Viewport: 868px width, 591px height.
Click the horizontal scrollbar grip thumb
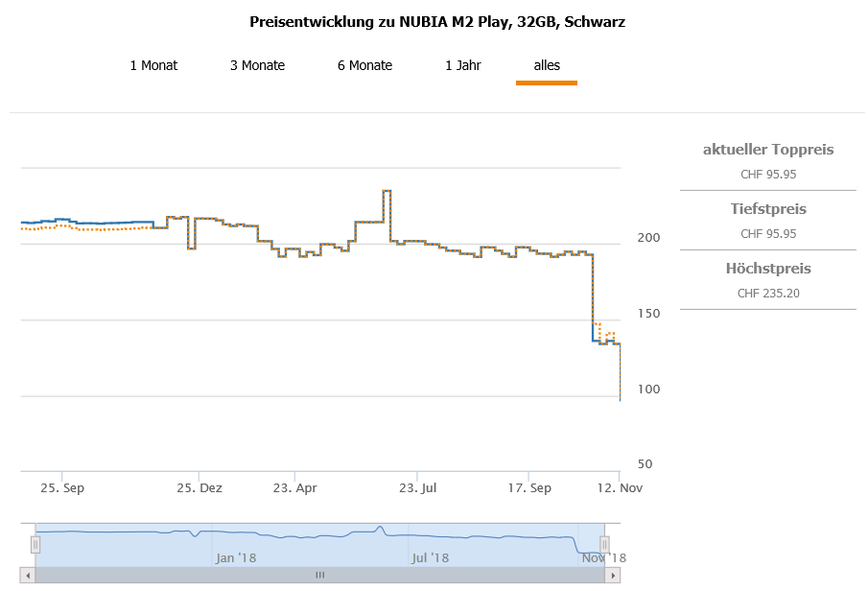(320, 576)
